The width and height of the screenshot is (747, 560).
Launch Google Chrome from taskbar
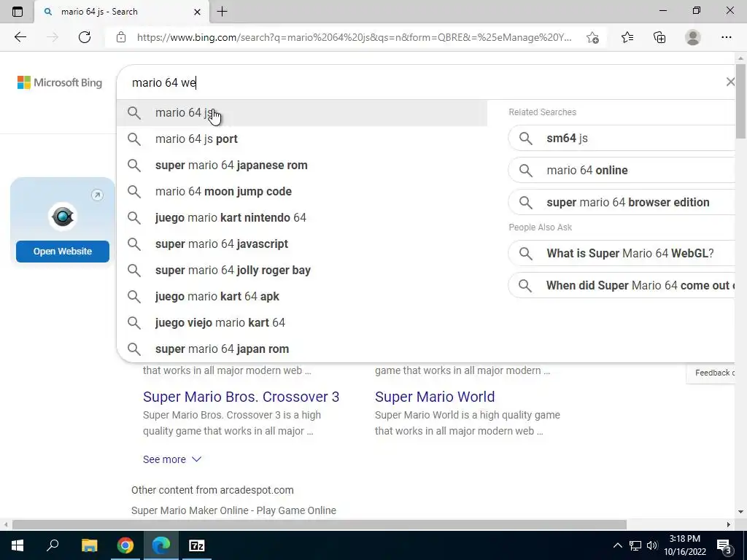[125, 545]
